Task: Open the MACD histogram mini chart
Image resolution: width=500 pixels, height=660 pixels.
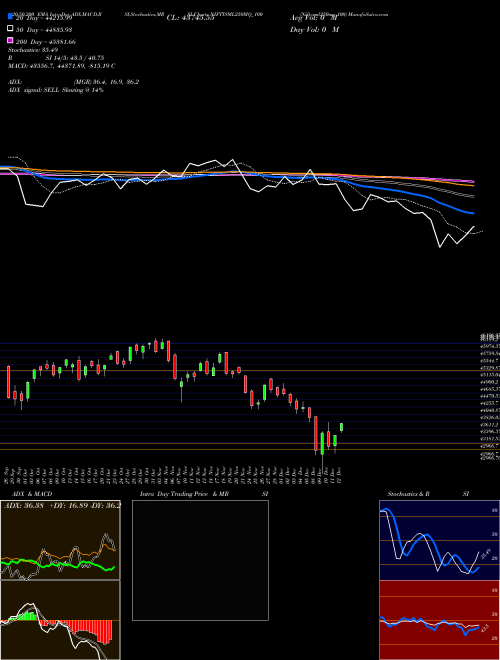Action: pyautogui.click(x=60, y=620)
